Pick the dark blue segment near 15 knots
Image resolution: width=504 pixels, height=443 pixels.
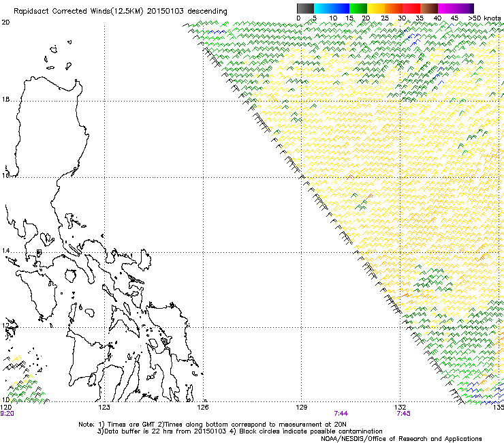click(x=341, y=8)
